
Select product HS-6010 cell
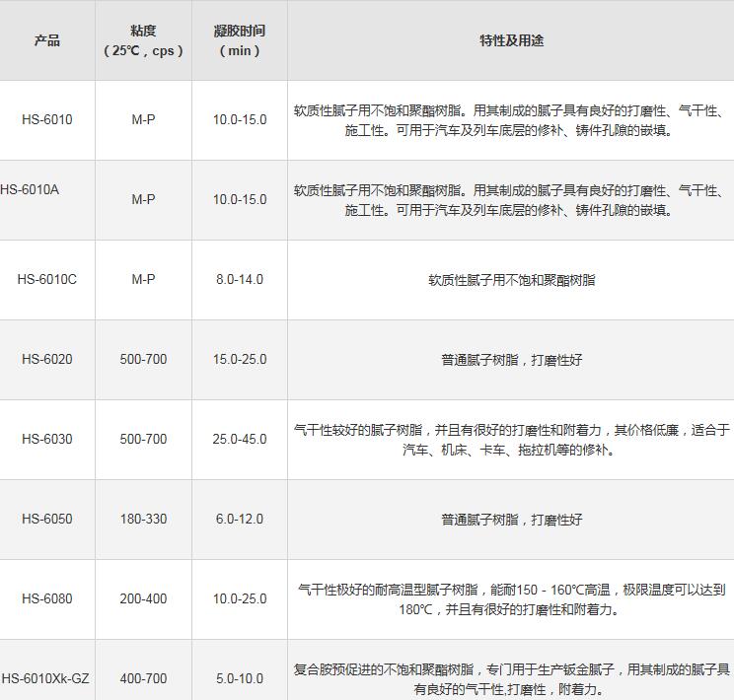[x=47, y=119]
